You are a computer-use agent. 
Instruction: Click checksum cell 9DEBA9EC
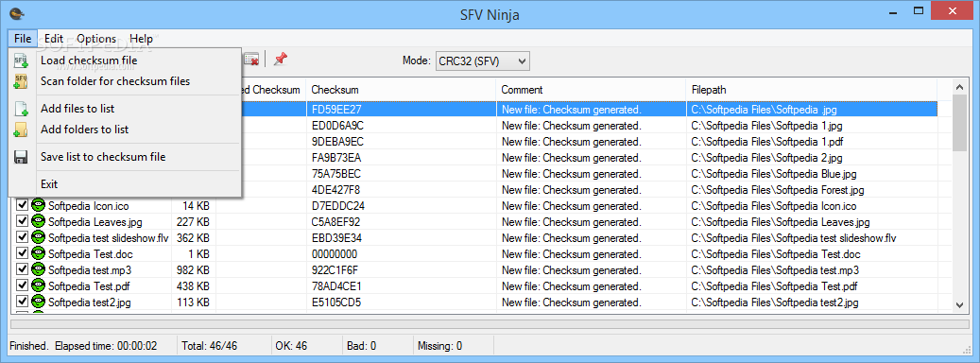point(337,141)
